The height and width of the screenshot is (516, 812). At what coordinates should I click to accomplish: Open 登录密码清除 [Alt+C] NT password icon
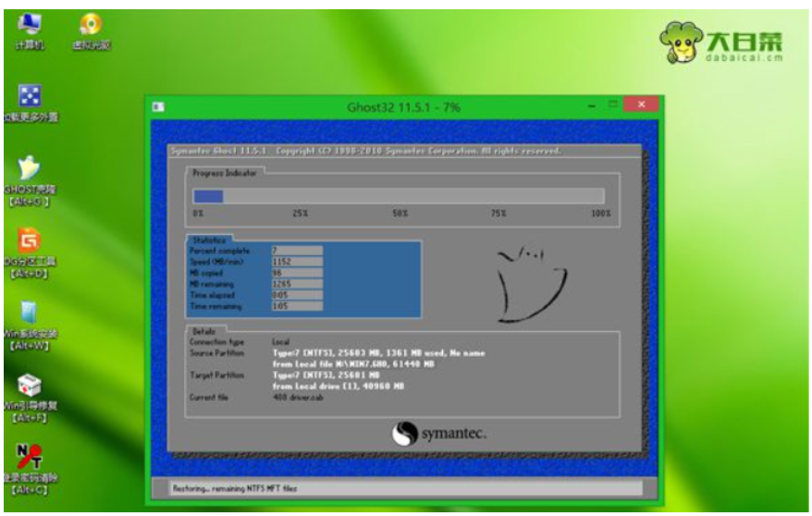pos(30,469)
